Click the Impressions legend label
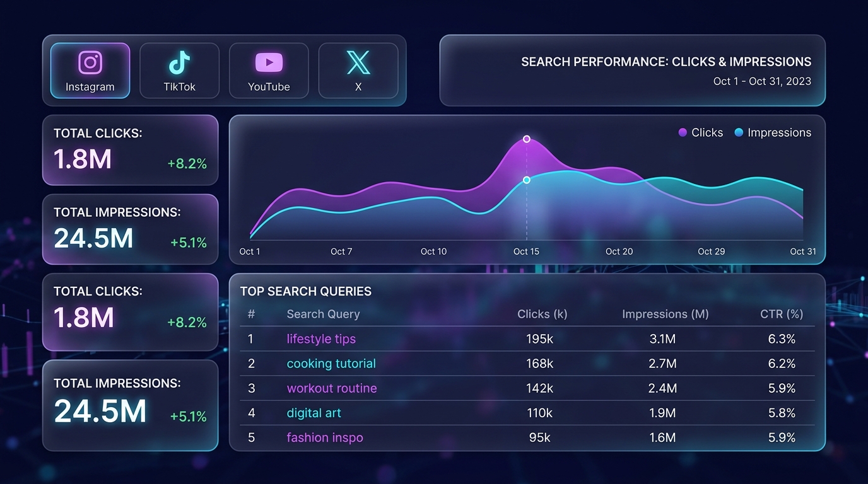The height and width of the screenshot is (484, 868). coord(779,133)
